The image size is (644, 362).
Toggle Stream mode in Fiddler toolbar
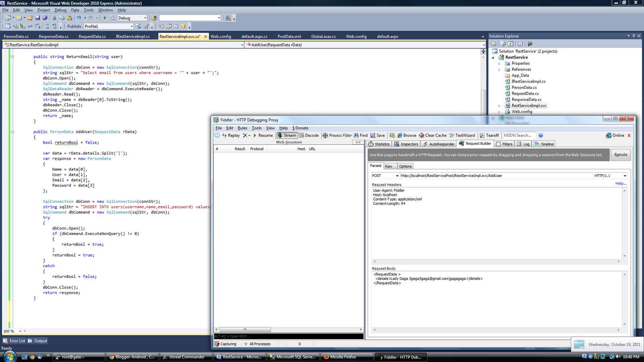(287, 136)
